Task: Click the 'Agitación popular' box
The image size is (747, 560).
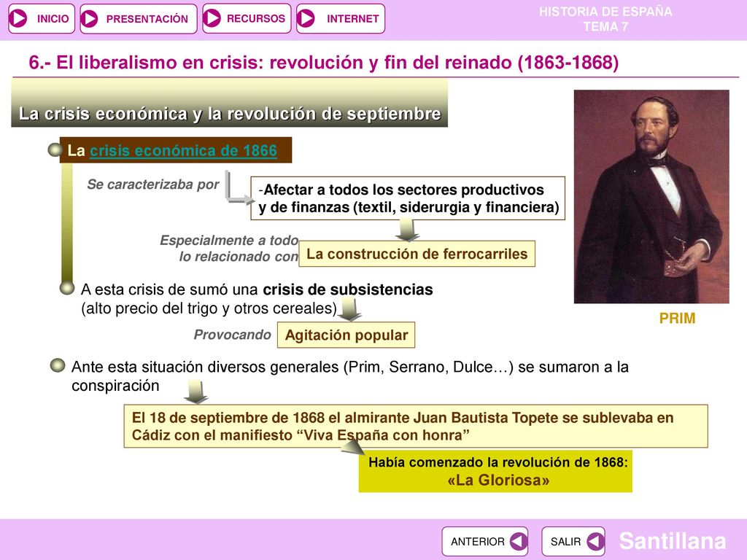Action: (346, 335)
